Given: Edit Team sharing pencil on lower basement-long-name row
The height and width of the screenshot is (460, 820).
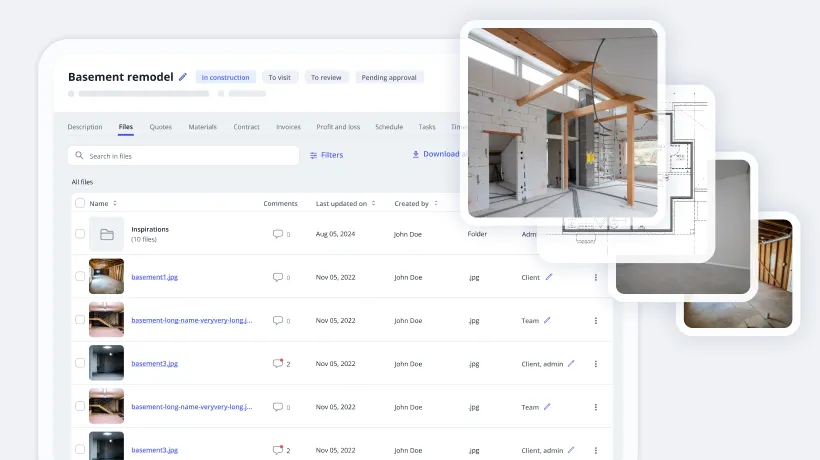Looking at the screenshot, I should 547,407.
